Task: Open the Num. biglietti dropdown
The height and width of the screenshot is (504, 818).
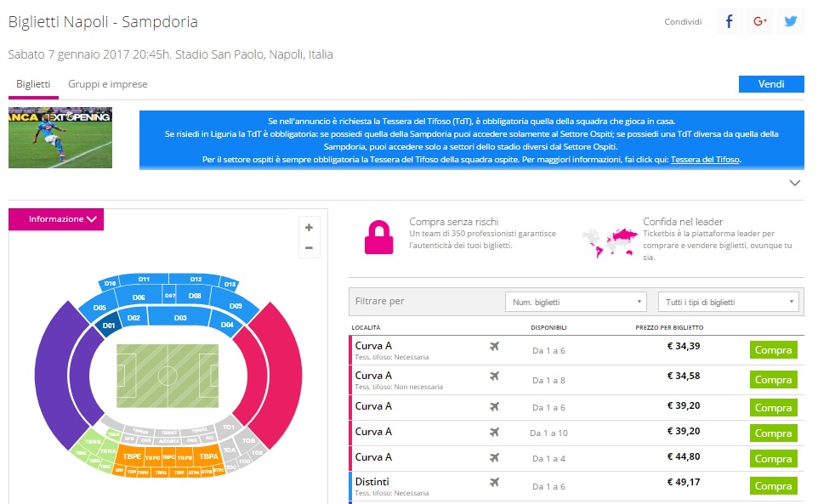Action: [x=576, y=302]
